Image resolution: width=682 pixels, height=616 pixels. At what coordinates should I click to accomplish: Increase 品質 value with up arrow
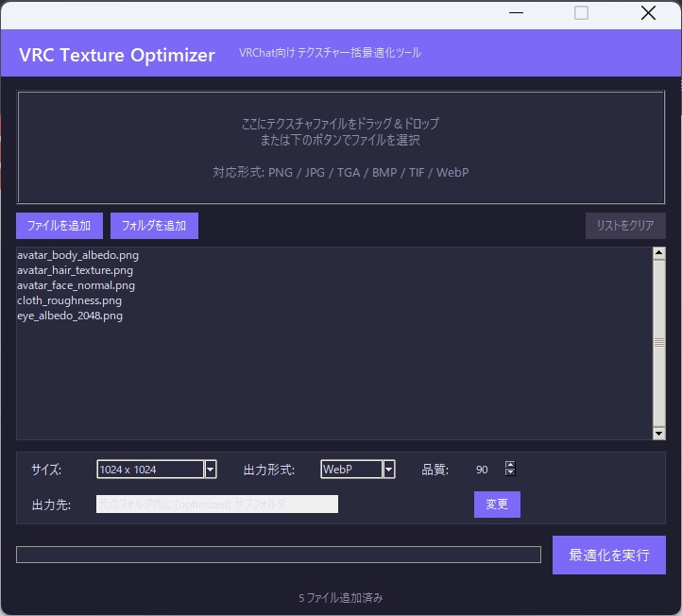tap(510, 465)
